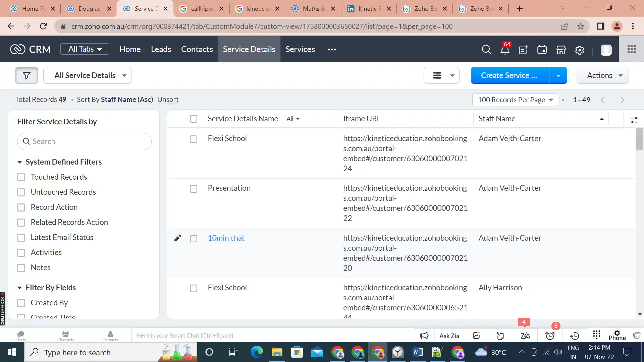Open the filter funnel icon above the list
Viewport: 644px width, 362px height.
click(x=26, y=75)
